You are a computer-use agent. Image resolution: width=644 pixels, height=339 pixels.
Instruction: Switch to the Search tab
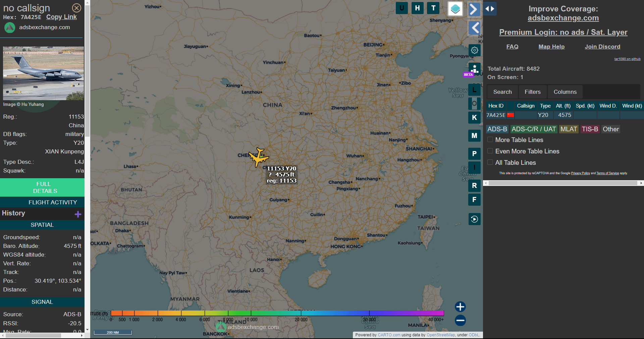tap(502, 92)
